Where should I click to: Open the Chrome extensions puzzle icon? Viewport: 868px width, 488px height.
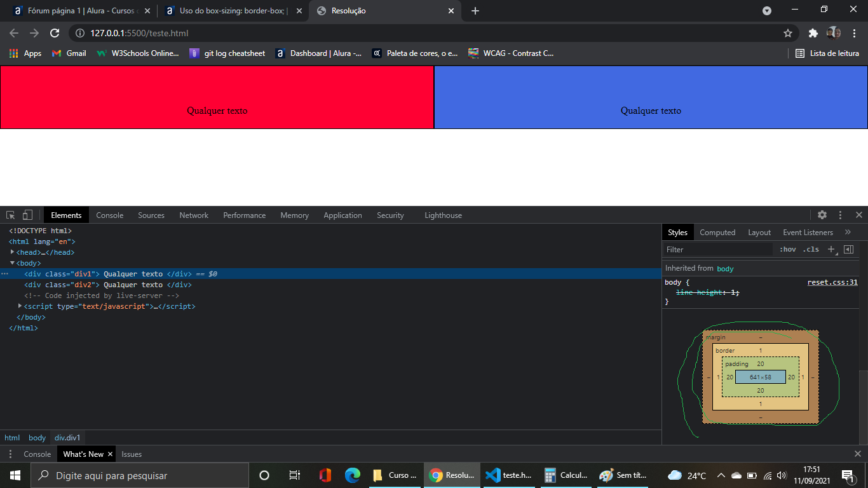[x=813, y=33]
